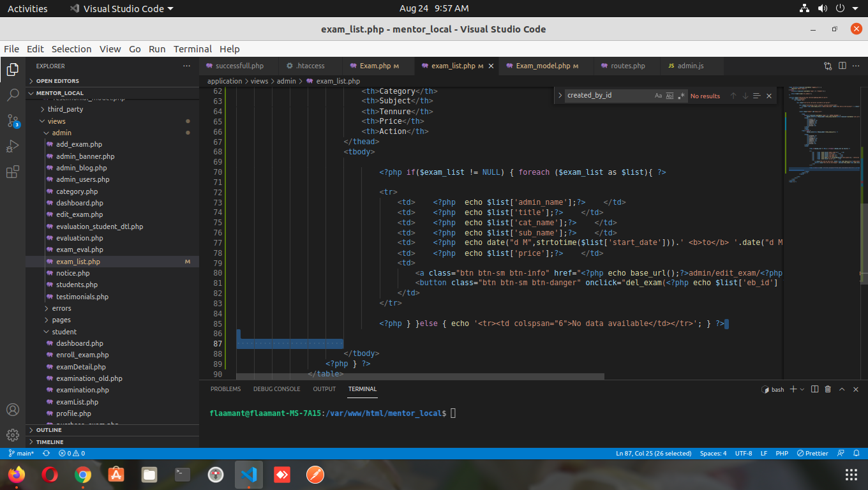Open Explorer panel more actions ellipsis

coord(186,66)
